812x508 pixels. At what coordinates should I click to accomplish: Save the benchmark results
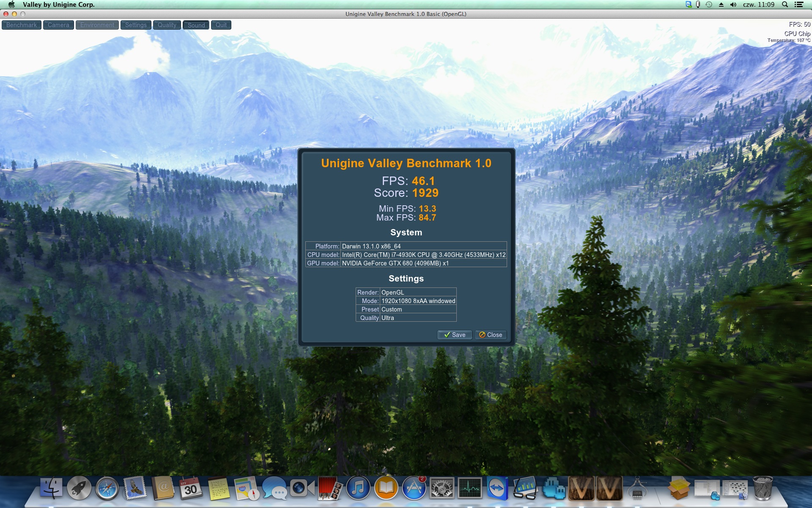[x=455, y=335]
